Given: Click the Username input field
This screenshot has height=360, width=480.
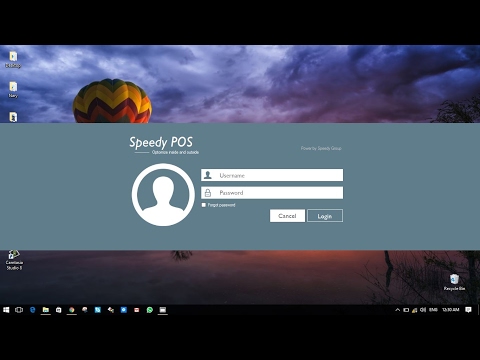Looking at the screenshot, I should pos(272,175).
